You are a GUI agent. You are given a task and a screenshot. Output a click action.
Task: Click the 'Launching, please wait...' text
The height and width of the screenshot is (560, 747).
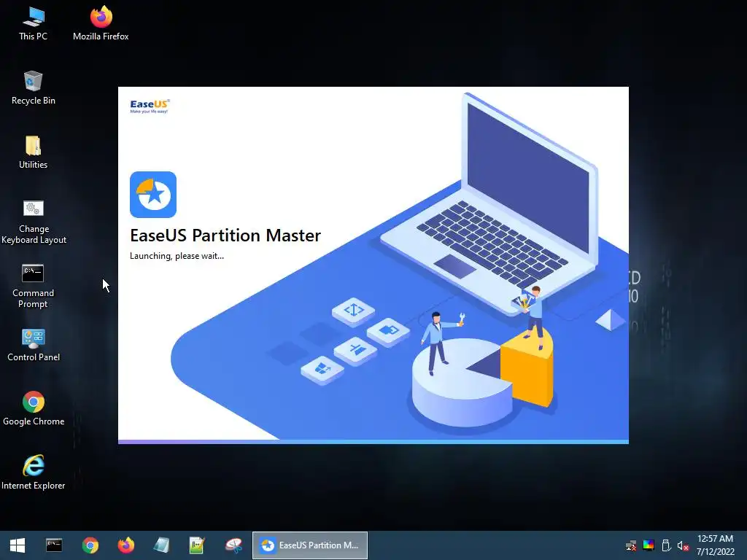point(177,256)
